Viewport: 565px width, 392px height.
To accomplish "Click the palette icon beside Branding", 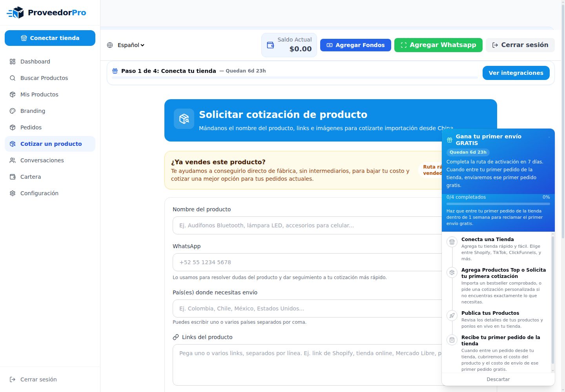I will click(13, 111).
